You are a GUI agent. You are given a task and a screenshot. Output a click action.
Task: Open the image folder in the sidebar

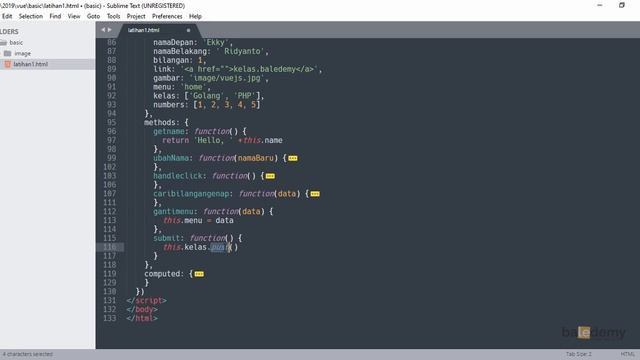pos(22,53)
